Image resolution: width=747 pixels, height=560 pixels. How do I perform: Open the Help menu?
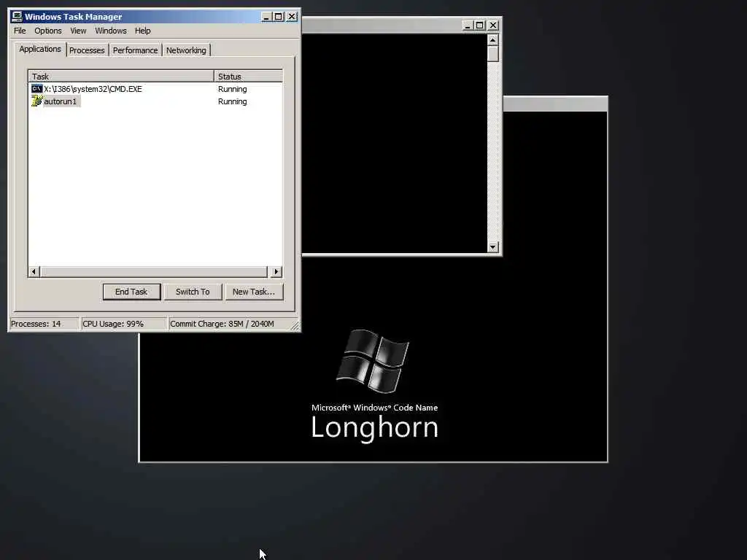pyautogui.click(x=142, y=31)
